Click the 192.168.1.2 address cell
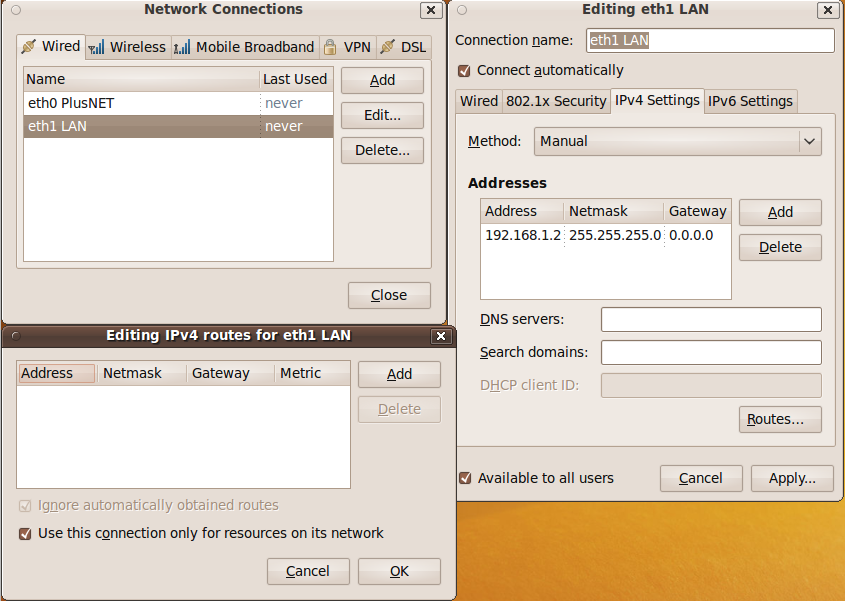Viewport: 845px width, 601px height. coord(523,236)
